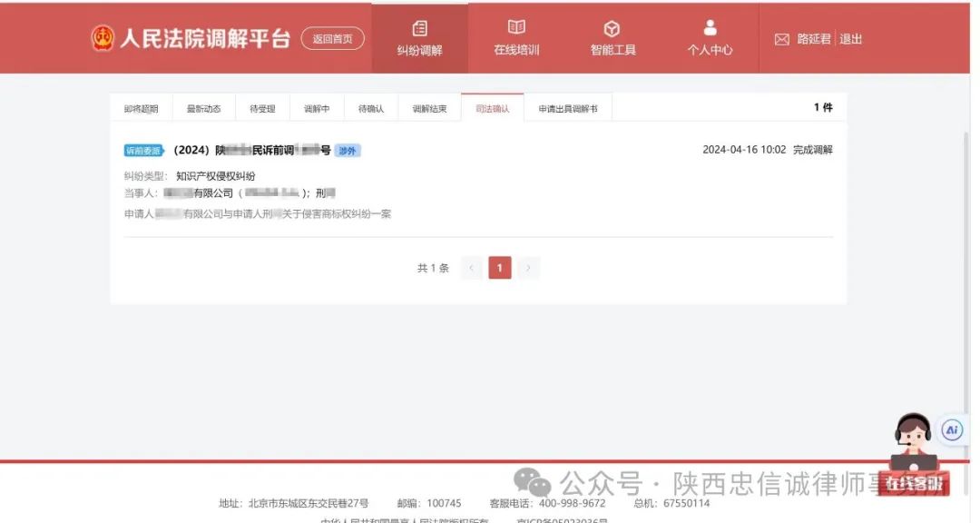This screenshot has width=980, height=523.
Task: Click 知识产权侵权纠纷 dispute type text
Action: click(216, 176)
